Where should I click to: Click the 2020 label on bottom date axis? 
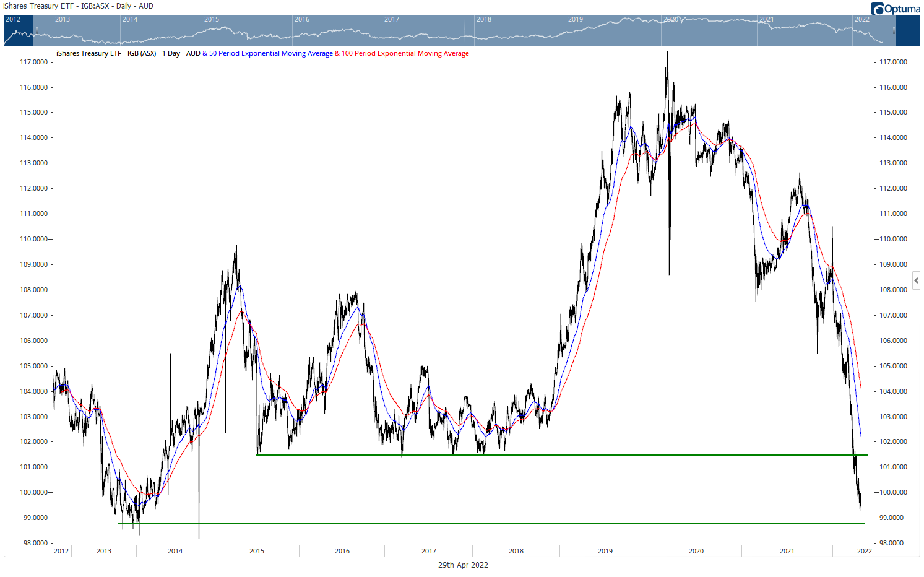[x=696, y=551]
